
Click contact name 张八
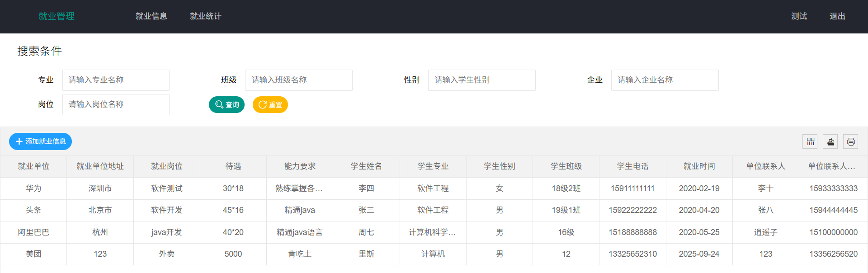(766, 210)
